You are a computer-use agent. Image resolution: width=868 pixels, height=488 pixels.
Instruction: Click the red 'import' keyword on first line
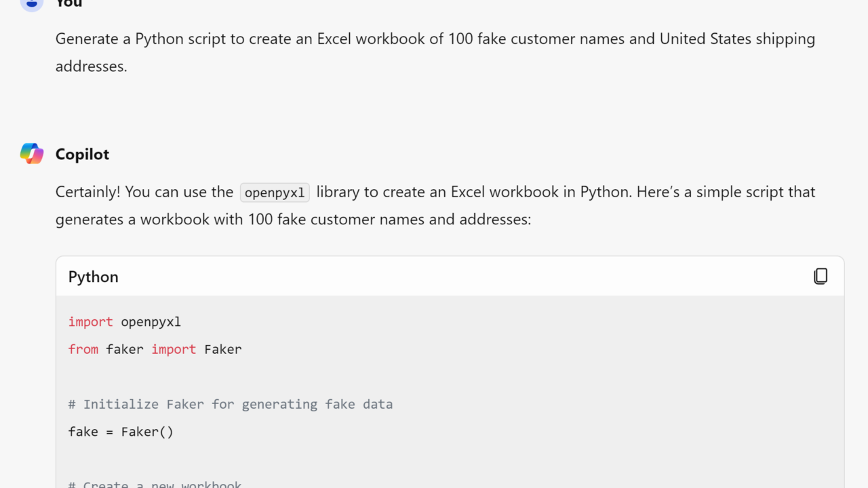coord(90,322)
